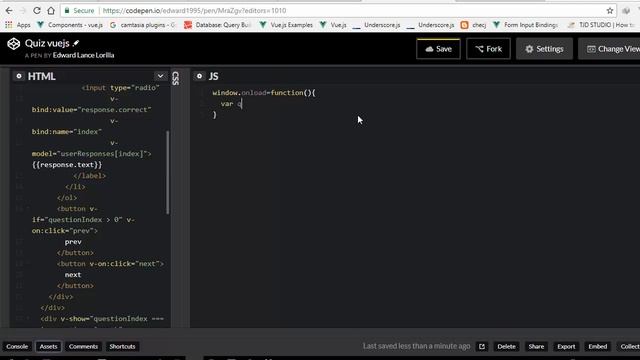Open camtasia plugins bookmark
640x360 pixels.
142,25
